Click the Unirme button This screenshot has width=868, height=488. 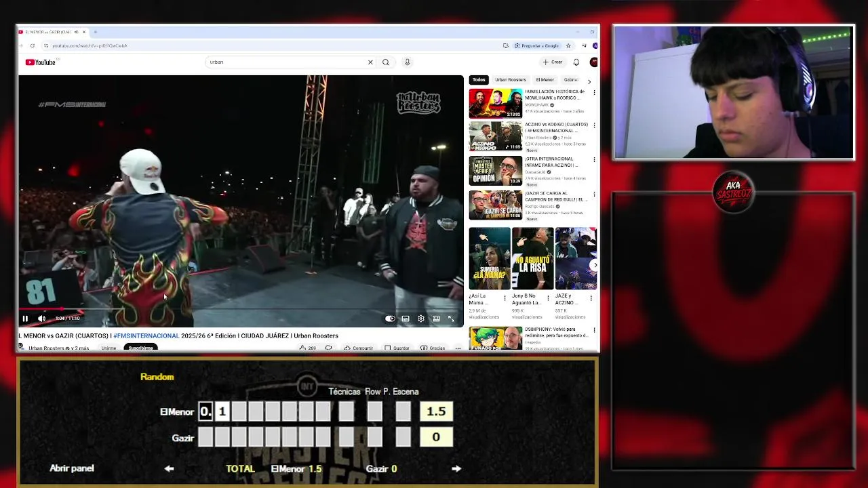108,348
